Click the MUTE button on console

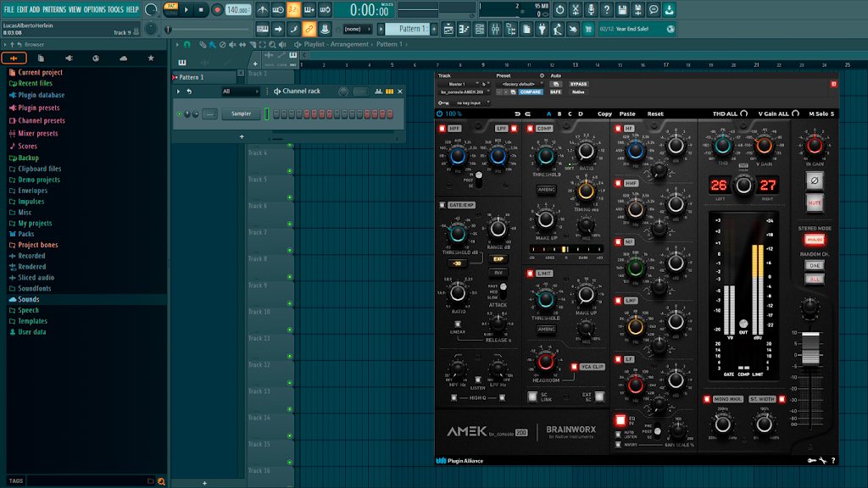(815, 203)
